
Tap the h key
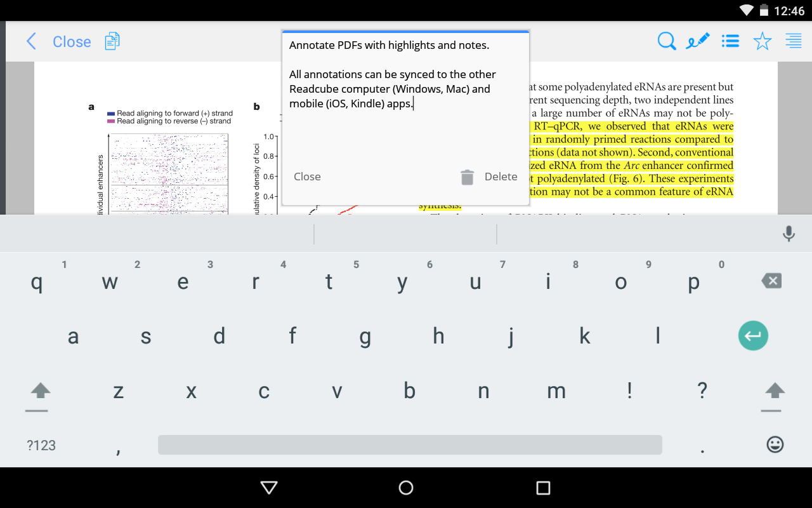(x=438, y=336)
